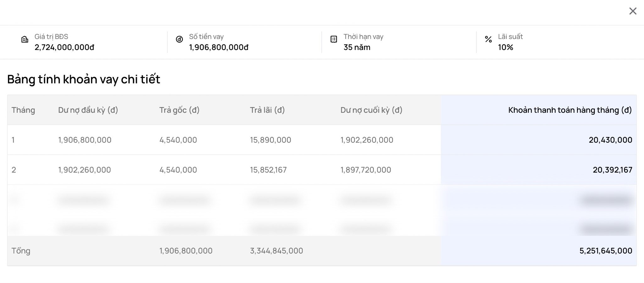
Task: Select month 1 row number
Action: 13,140
